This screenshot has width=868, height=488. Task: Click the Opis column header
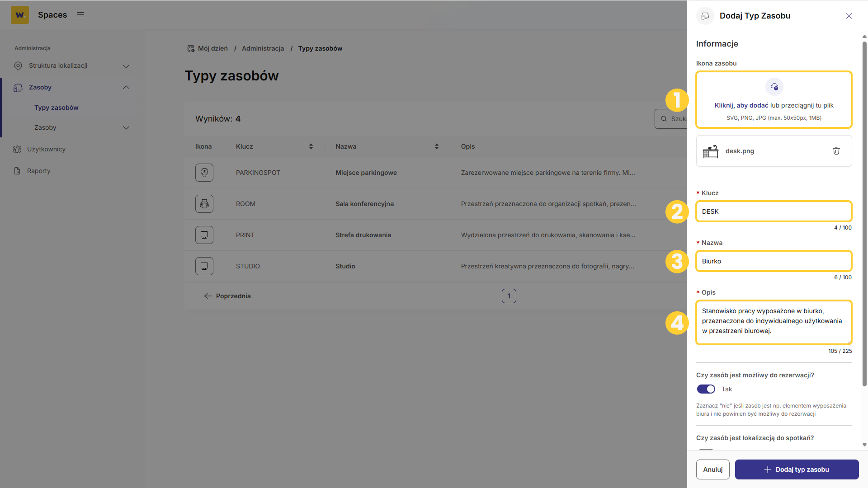pyautogui.click(x=468, y=146)
